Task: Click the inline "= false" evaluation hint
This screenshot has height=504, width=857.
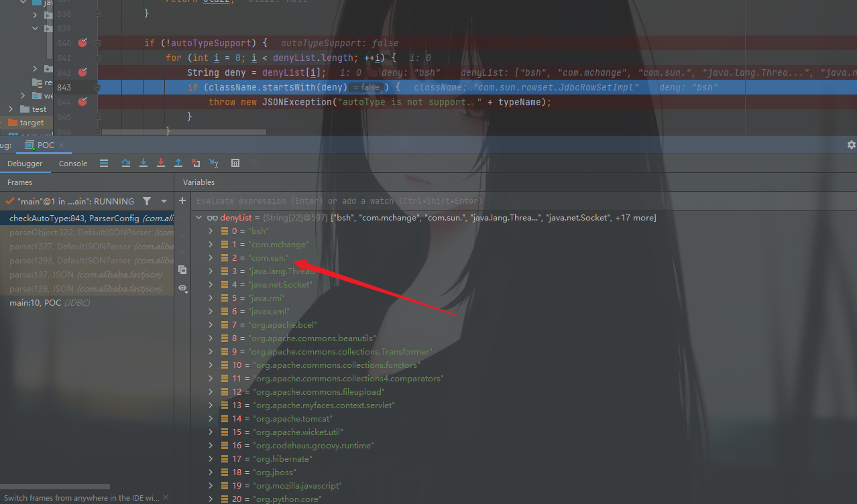Action: [x=365, y=88]
